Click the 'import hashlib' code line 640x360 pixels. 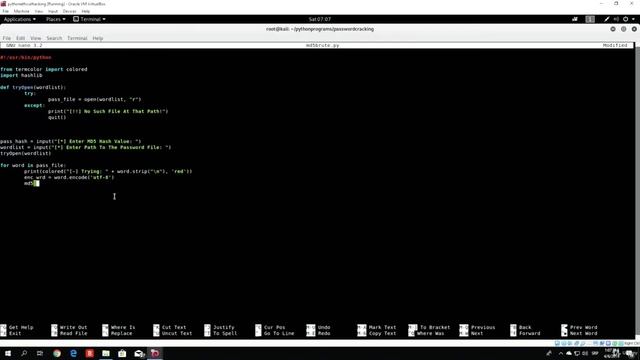pyautogui.click(x=21, y=76)
